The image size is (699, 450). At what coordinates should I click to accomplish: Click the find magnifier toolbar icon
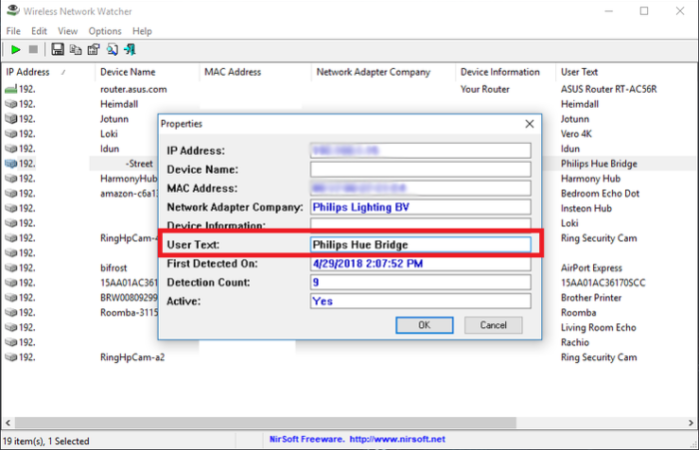[x=112, y=50]
